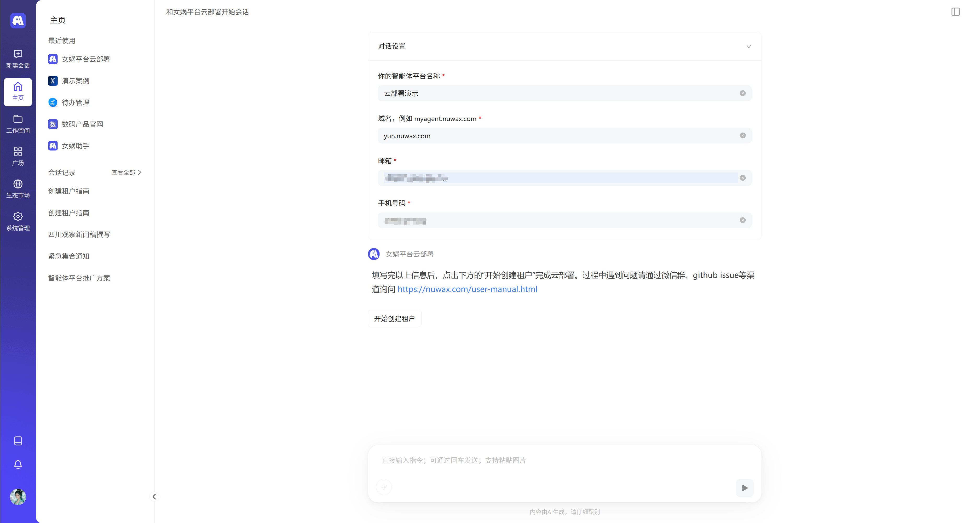980x523 pixels.
Task: Click the message input field at bottom
Action: tap(533, 460)
